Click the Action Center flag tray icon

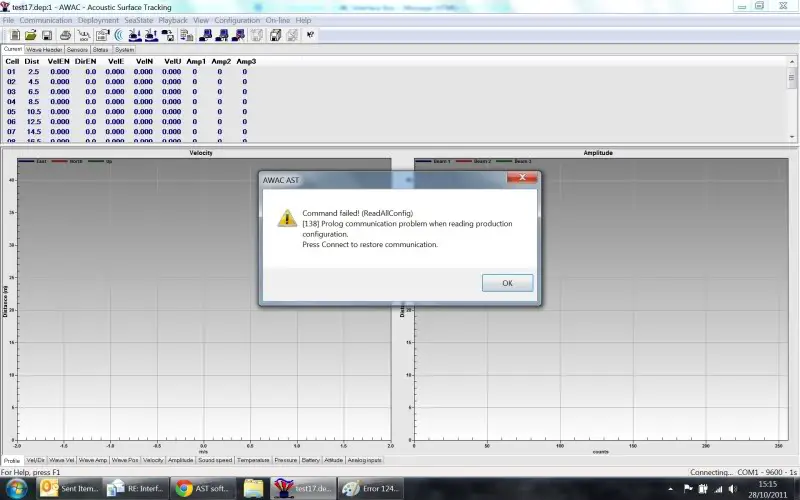(688, 489)
